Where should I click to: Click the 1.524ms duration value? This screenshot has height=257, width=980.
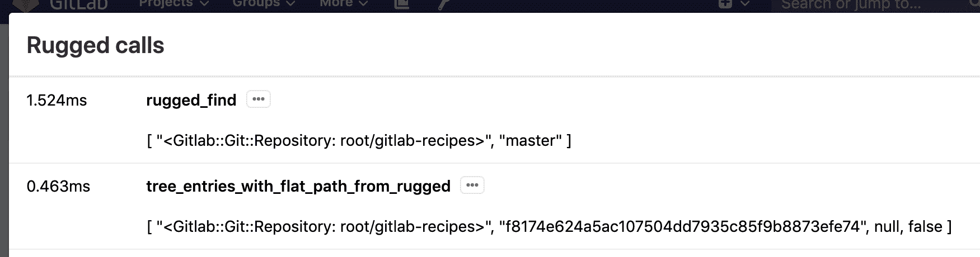pyautogui.click(x=57, y=101)
